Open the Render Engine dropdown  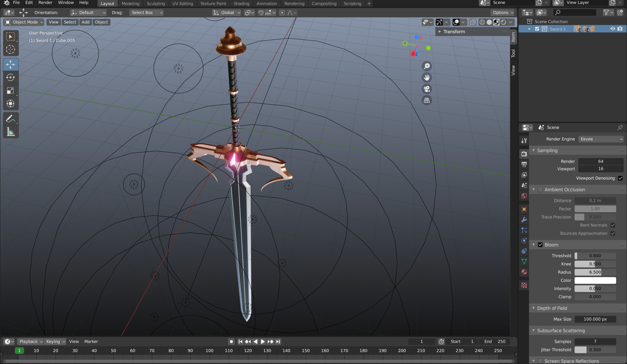(x=601, y=139)
